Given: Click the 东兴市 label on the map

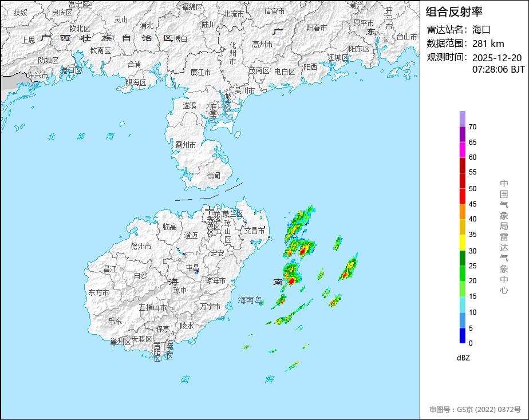Looking at the screenshot, I should pos(38,75).
